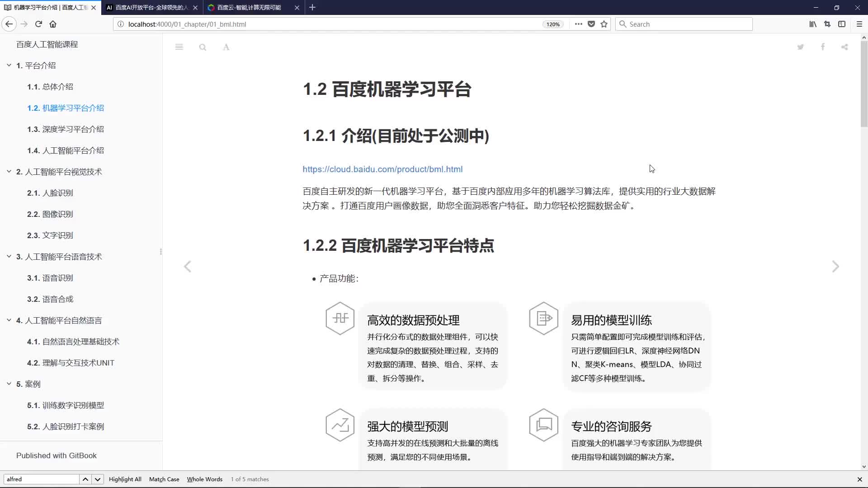Share page on Facebook

pos(823,47)
